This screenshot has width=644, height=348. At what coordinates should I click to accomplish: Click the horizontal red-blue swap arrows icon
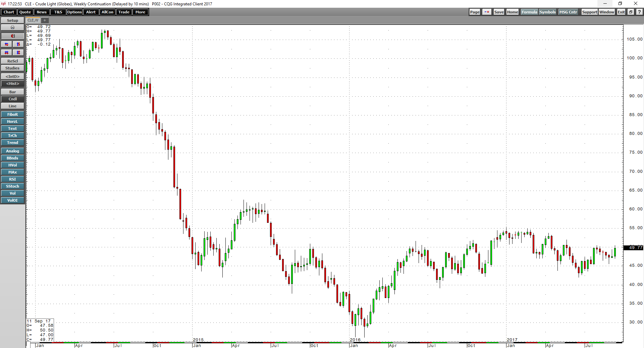coord(6,44)
